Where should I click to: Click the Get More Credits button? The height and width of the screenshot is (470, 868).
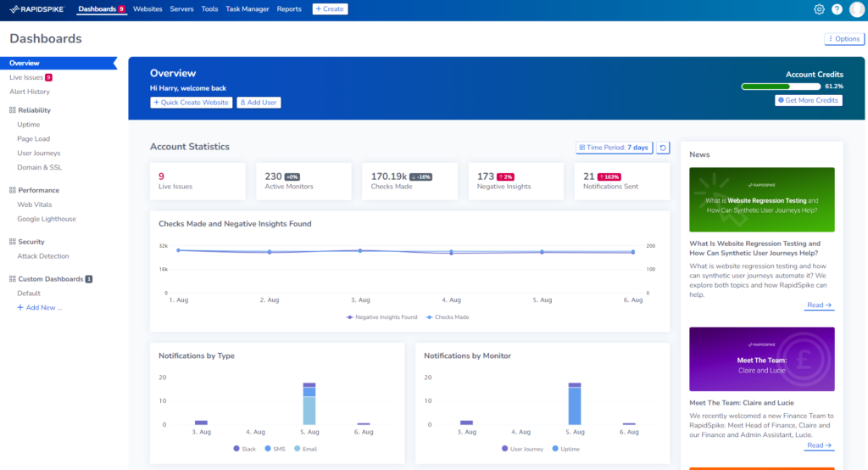tap(808, 100)
